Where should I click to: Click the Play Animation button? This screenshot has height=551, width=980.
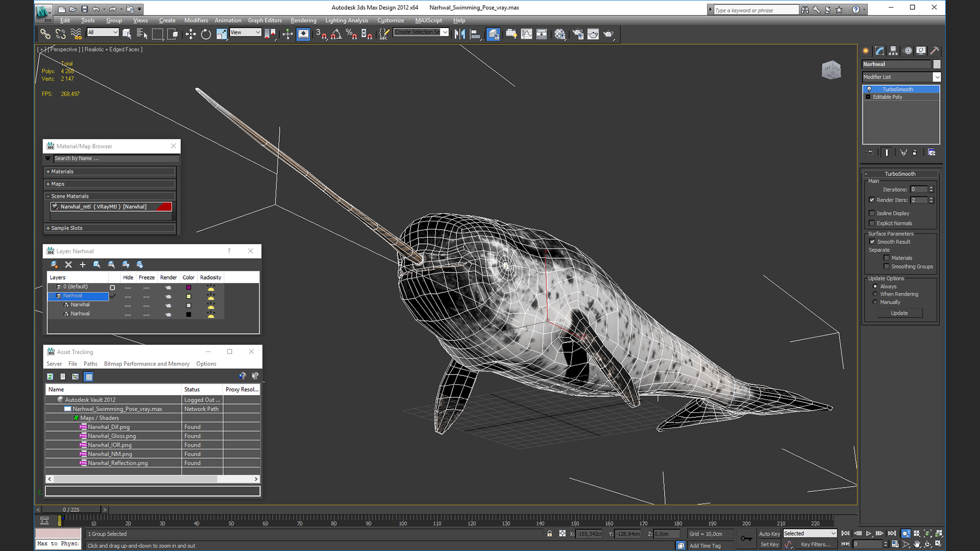[868, 534]
